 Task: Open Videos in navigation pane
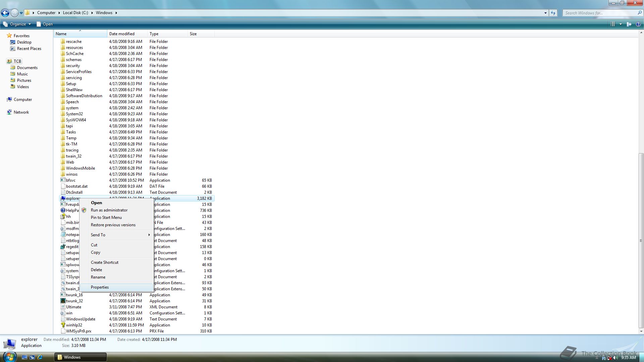click(20, 87)
